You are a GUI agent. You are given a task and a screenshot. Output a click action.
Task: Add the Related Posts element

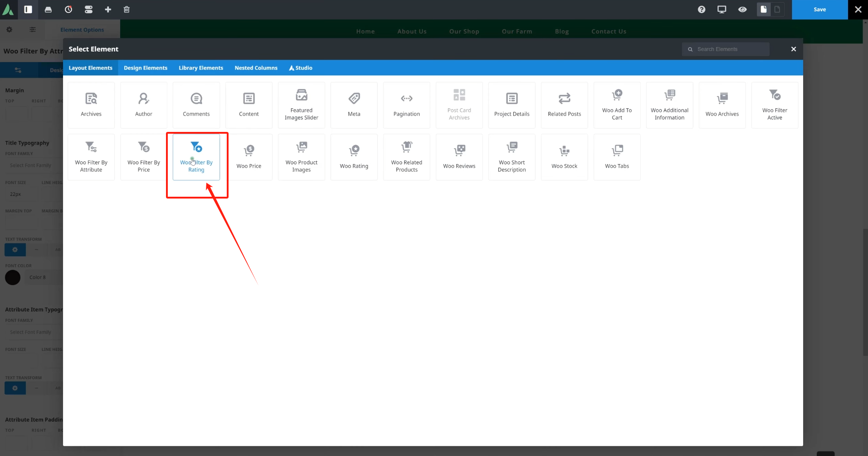(564, 105)
